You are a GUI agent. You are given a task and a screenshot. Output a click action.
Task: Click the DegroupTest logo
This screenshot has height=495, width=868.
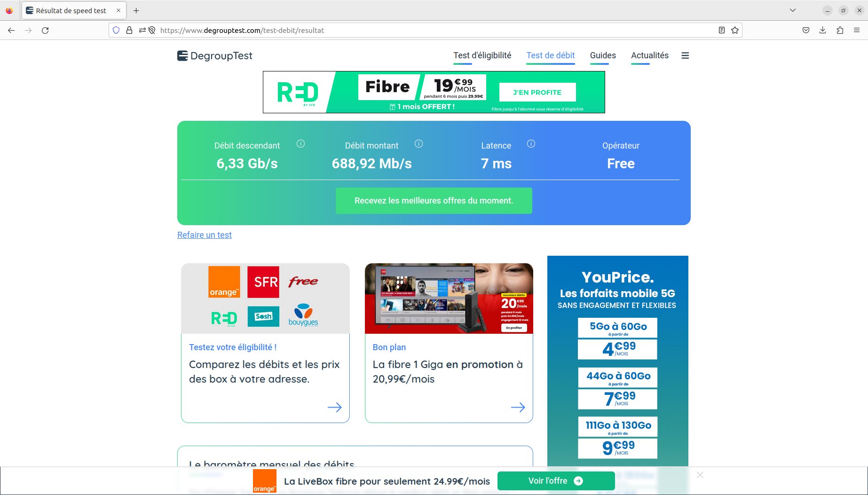click(215, 55)
